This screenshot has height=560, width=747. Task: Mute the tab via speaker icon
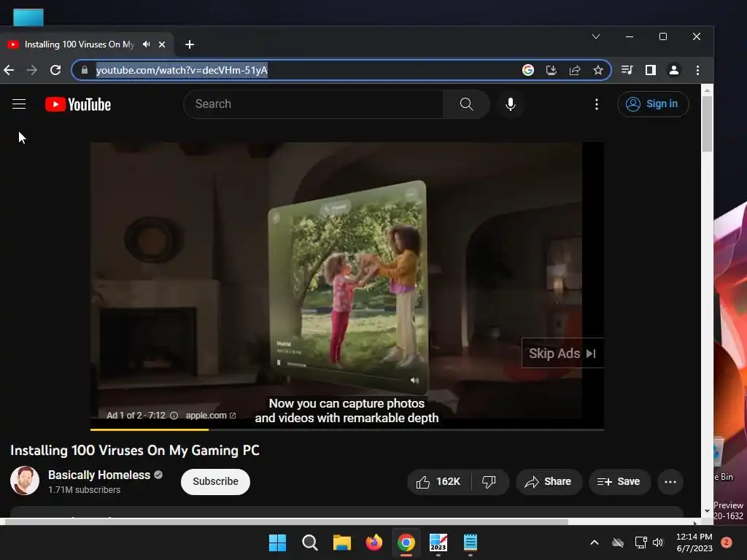pyautogui.click(x=146, y=44)
